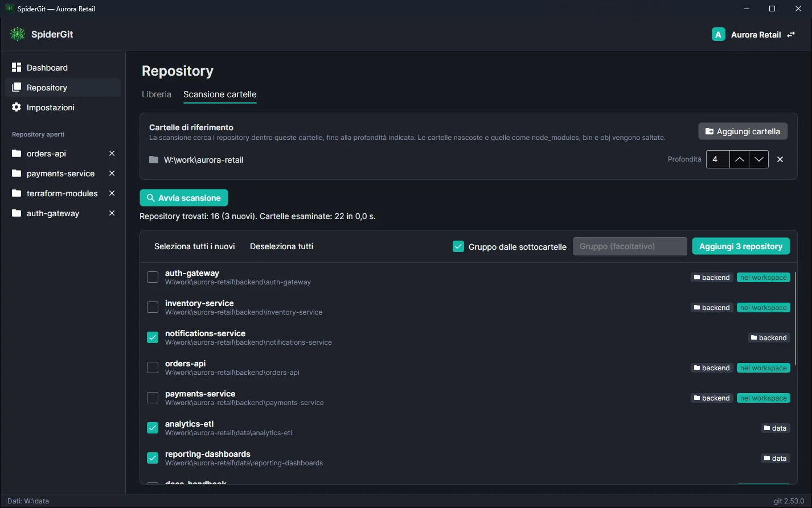812x508 pixels.
Task: Select the Scansione cartelle tab
Action: (220, 94)
